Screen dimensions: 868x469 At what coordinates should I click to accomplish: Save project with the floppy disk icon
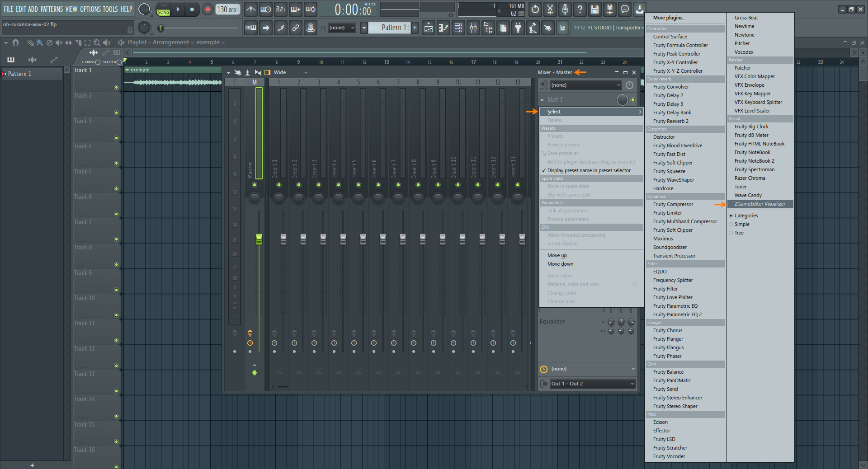click(x=594, y=9)
